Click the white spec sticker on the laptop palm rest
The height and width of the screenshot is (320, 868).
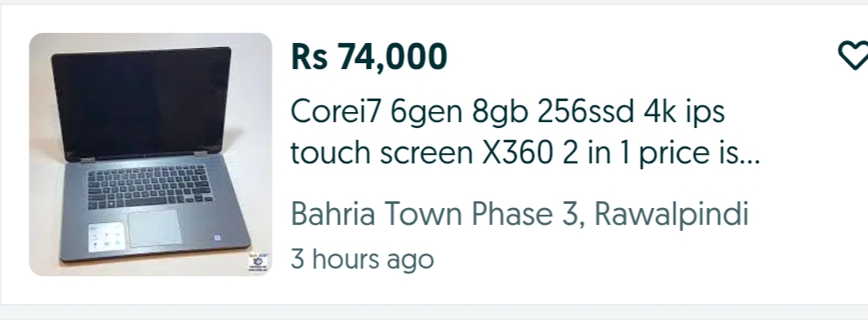pos(106,237)
